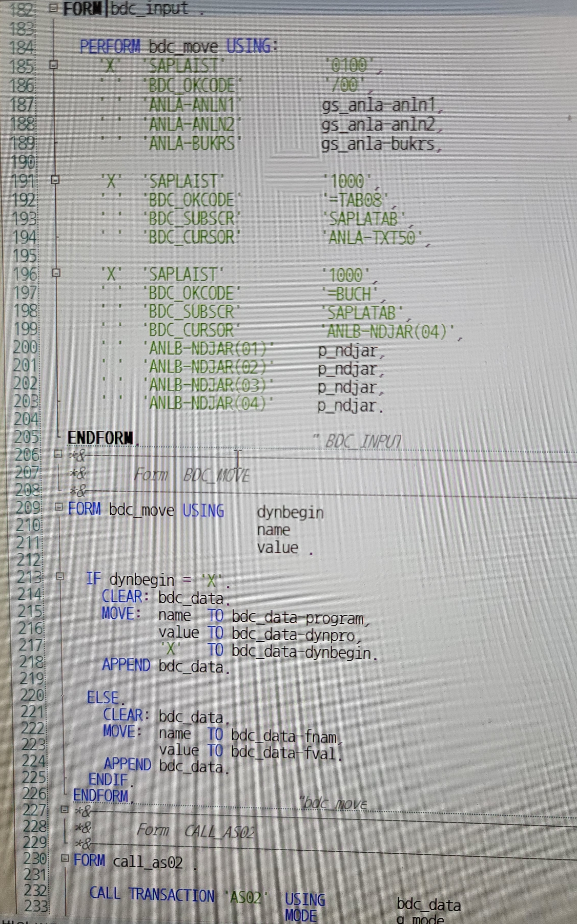
Task: Collapse the IF dynbegin block at line 213
Action: (x=60, y=577)
